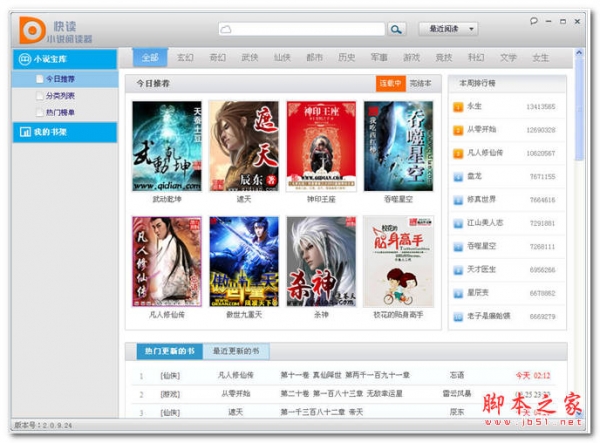Open the 傲世九重天 book cover
Image resolution: width=600 pixels, height=443 pixels.
(x=244, y=262)
